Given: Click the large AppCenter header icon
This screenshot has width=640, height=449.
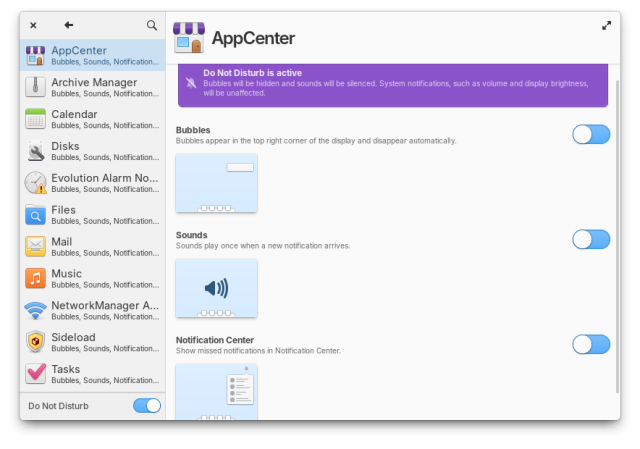Looking at the screenshot, I should [x=189, y=38].
